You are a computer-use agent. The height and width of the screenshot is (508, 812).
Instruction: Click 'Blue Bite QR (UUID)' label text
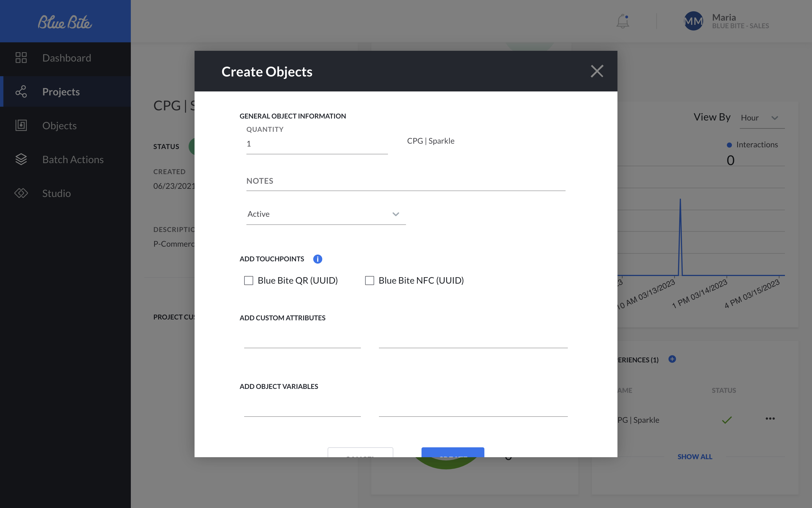point(298,281)
